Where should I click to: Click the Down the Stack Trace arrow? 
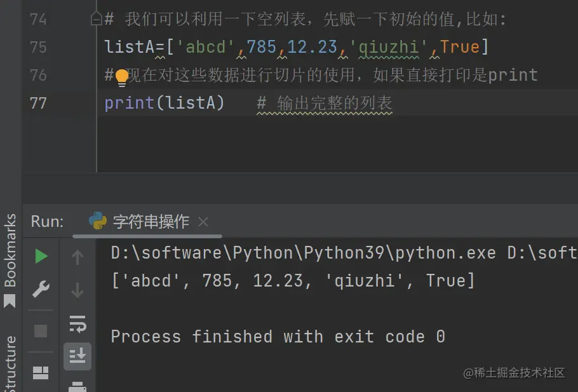point(77,290)
